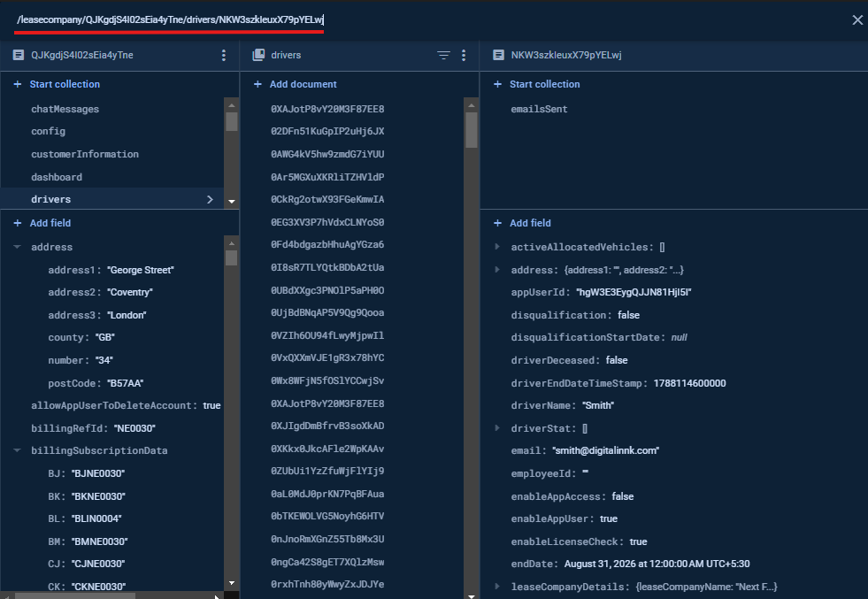
Task: Start collection under QJKgdjS4I02sEia4yTne document
Action: 65,84
